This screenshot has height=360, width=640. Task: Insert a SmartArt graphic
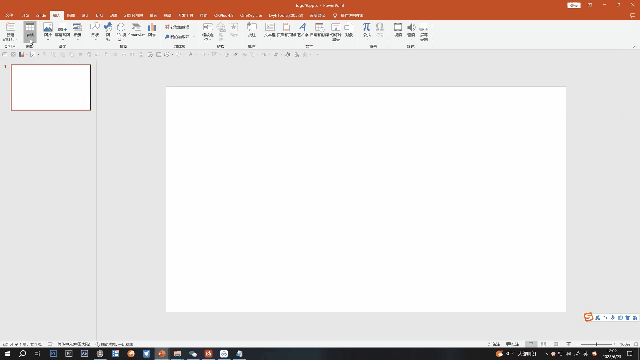click(x=136, y=30)
